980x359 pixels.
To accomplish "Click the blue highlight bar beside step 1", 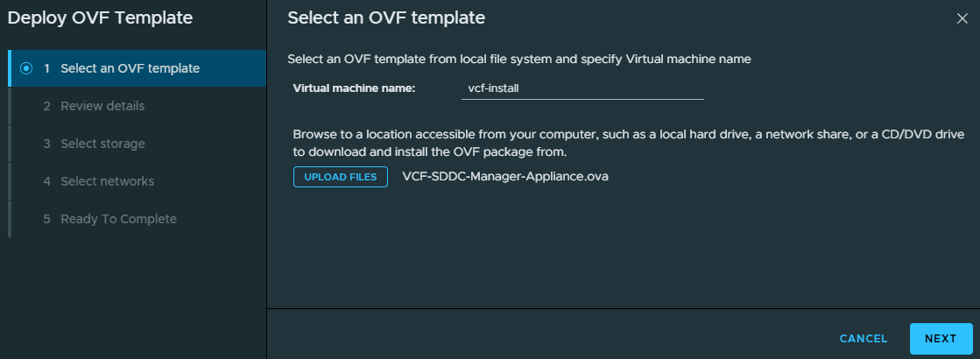I will [x=10, y=68].
